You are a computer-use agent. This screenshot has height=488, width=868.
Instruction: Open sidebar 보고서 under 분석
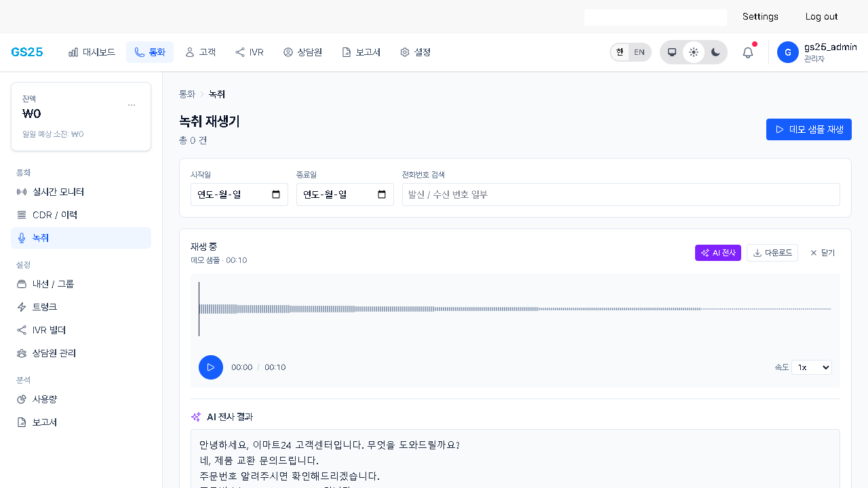pyautogui.click(x=81, y=422)
